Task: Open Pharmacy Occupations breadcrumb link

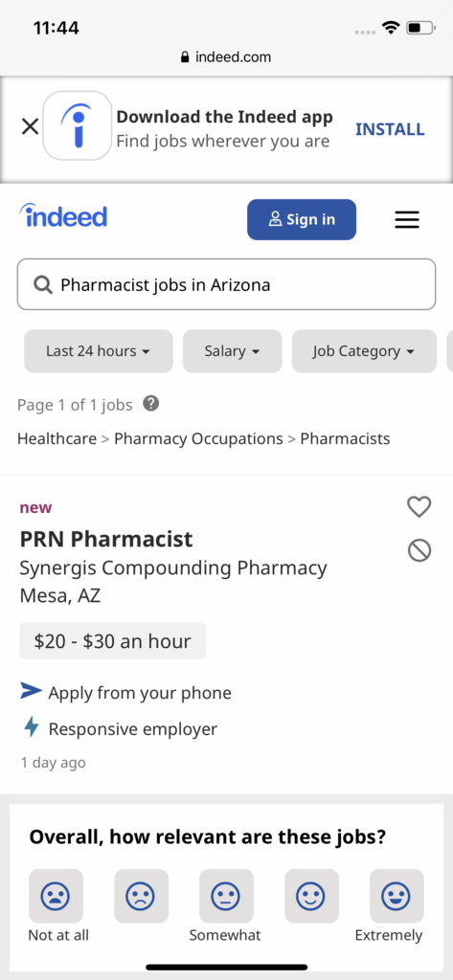Action: [x=198, y=438]
